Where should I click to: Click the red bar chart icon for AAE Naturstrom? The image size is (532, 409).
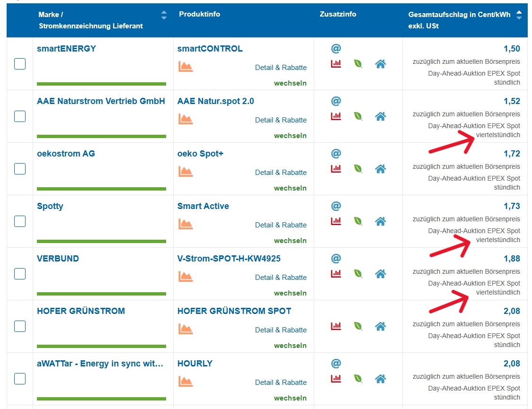[x=336, y=116]
